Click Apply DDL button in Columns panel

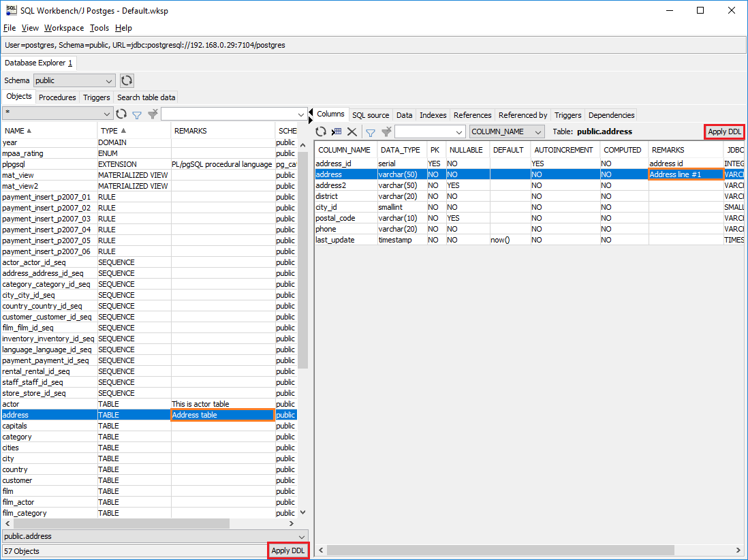(724, 131)
